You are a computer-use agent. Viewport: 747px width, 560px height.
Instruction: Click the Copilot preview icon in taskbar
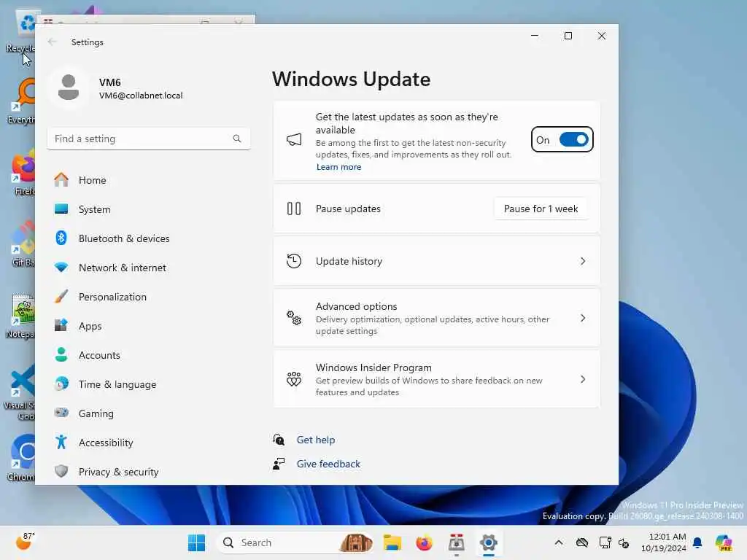(724, 542)
